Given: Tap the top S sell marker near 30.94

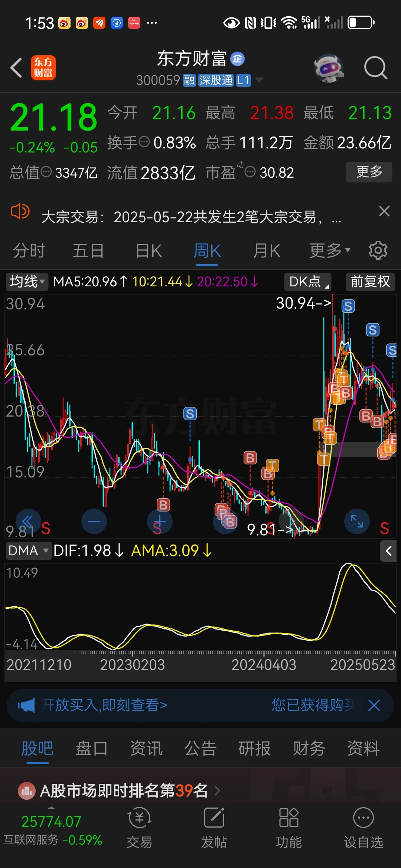Looking at the screenshot, I should pyautogui.click(x=348, y=306).
